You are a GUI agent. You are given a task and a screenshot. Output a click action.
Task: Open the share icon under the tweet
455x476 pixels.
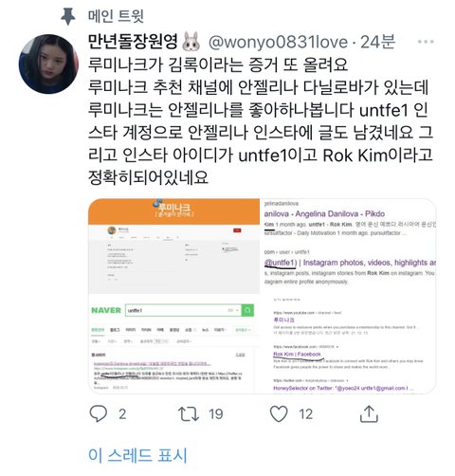pyautogui.click(x=369, y=413)
